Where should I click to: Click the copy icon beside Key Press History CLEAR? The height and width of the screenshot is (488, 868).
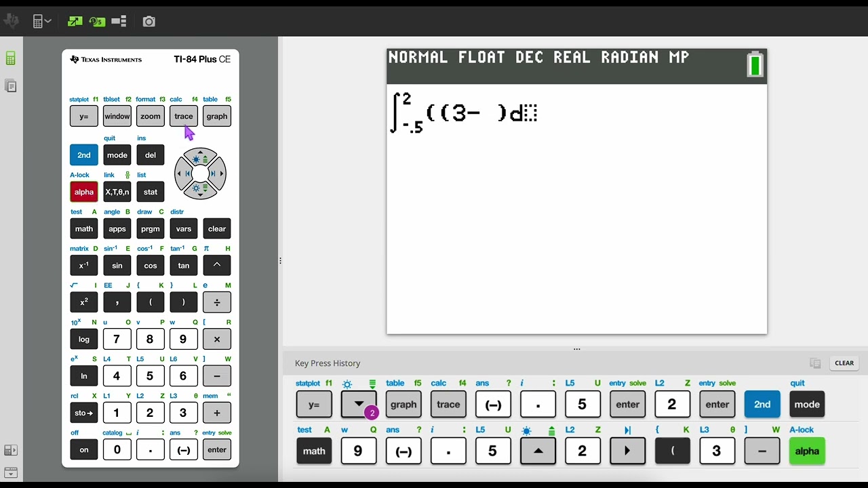[x=815, y=363]
